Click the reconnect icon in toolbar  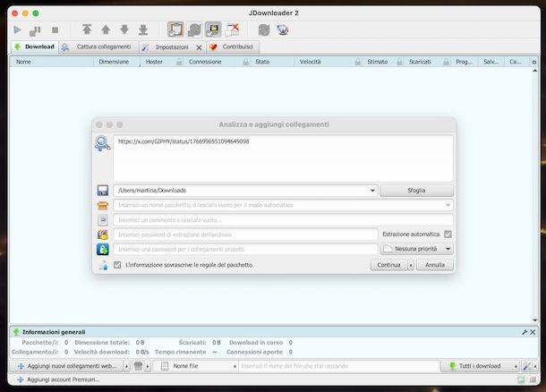click(x=264, y=30)
